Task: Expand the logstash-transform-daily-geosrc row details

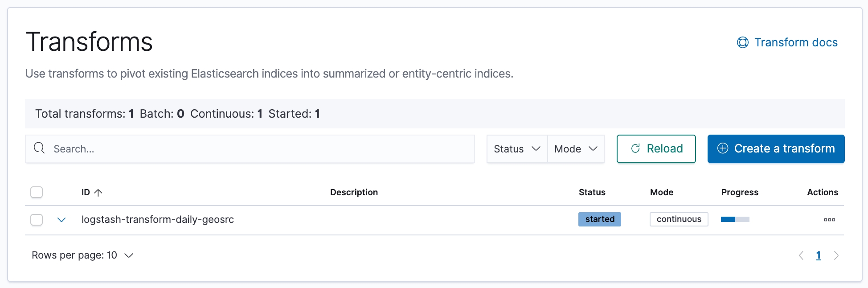Action: [61, 220]
